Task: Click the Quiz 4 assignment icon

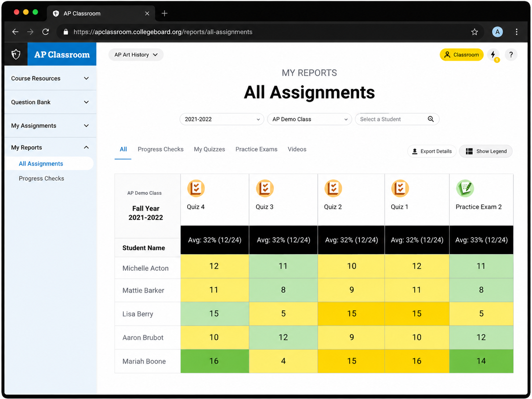Action: 196,188
